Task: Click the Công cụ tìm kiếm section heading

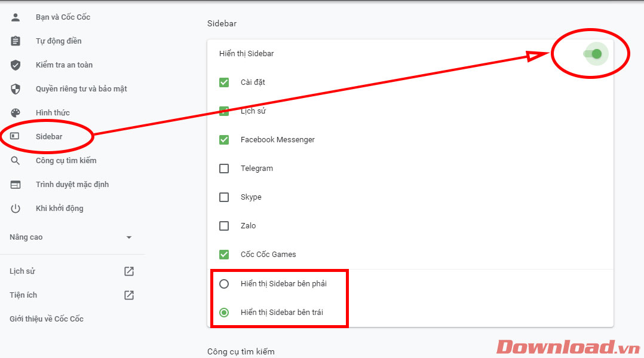Action: [241, 351]
